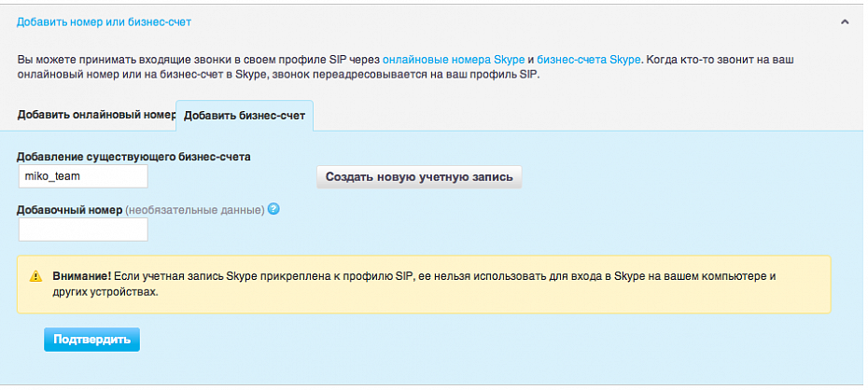Click the warning triangle icon

tap(36, 276)
